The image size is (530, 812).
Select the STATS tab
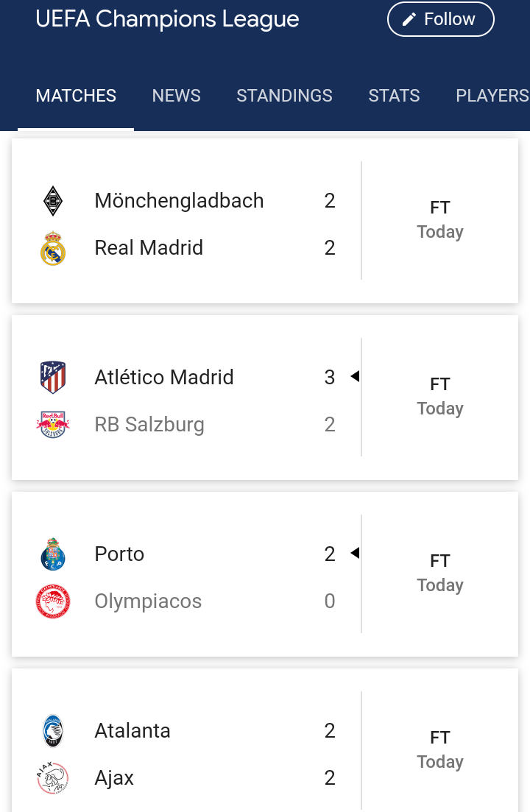tap(395, 96)
